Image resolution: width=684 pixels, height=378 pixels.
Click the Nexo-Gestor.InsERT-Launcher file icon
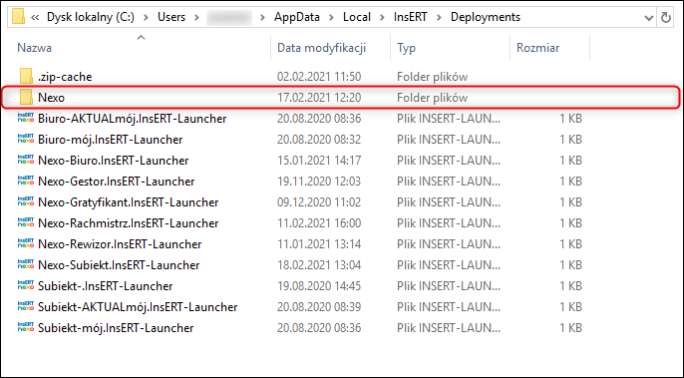pyautogui.click(x=26, y=180)
